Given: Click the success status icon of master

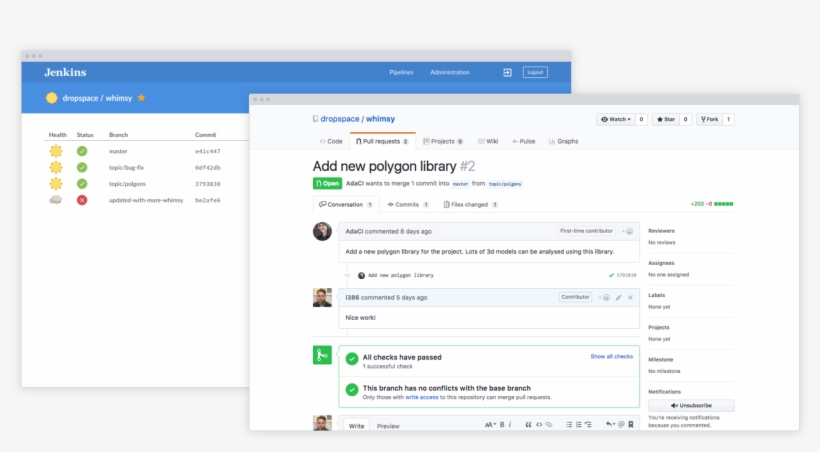Looking at the screenshot, I should coord(82,151).
